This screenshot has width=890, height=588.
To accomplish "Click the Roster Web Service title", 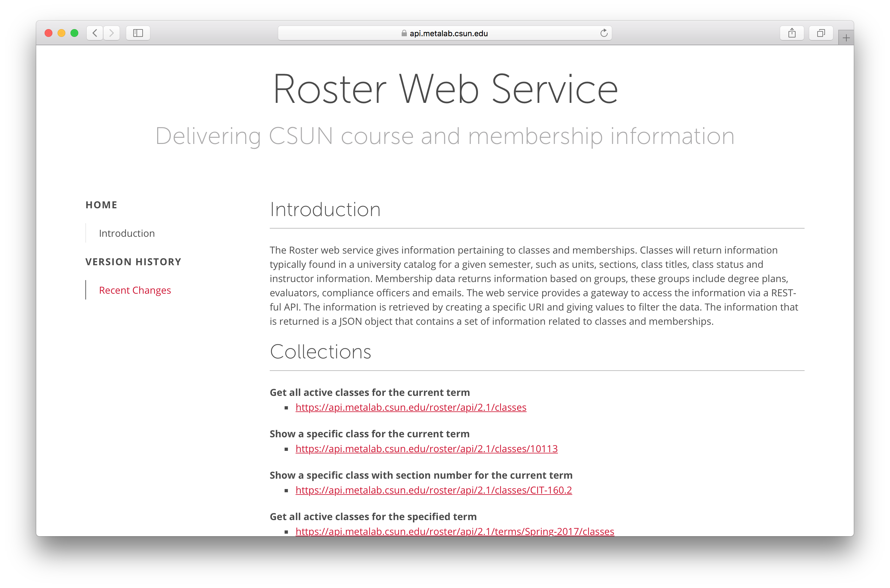I will click(x=445, y=89).
